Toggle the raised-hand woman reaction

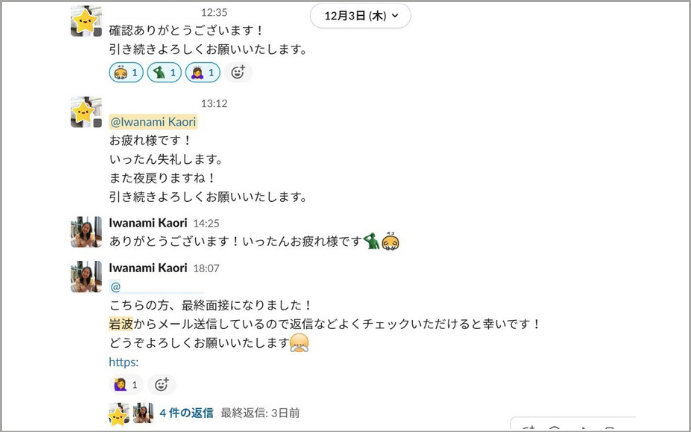point(126,384)
